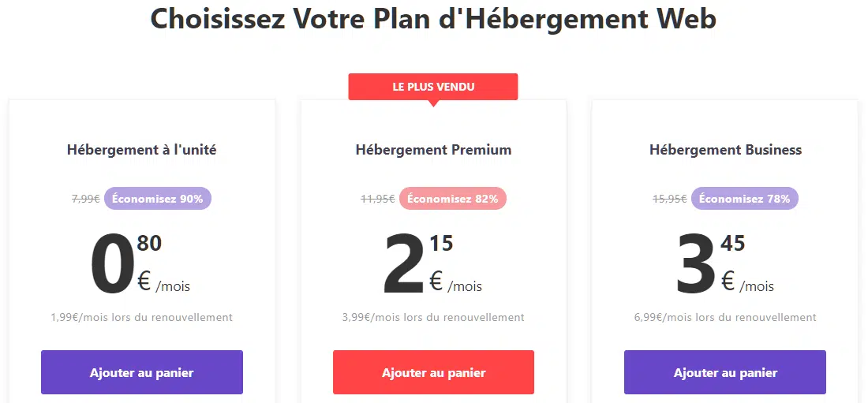The image size is (868, 403).
Task: Click the strikethrough 7,99€ price
Action: [x=86, y=199]
